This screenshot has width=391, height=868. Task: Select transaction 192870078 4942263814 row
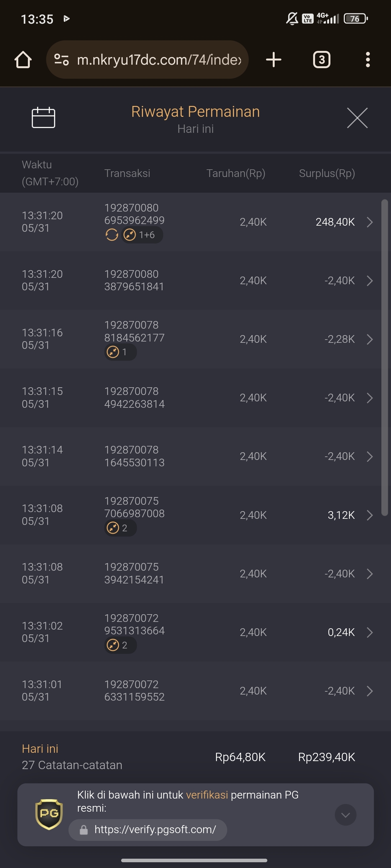(191, 398)
